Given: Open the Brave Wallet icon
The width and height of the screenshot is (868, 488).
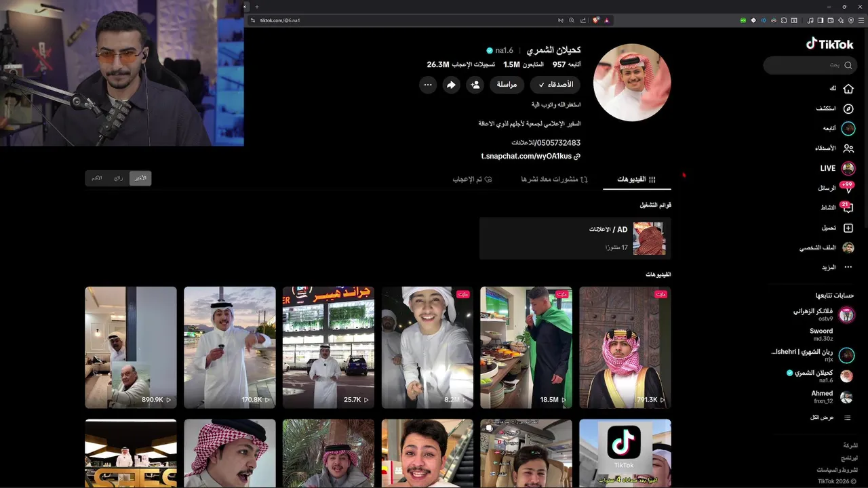Looking at the screenshot, I should tap(831, 20).
